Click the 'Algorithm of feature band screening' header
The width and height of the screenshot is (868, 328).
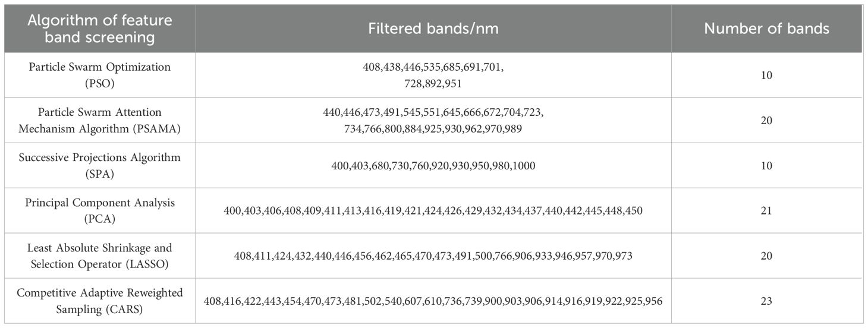tap(100, 29)
